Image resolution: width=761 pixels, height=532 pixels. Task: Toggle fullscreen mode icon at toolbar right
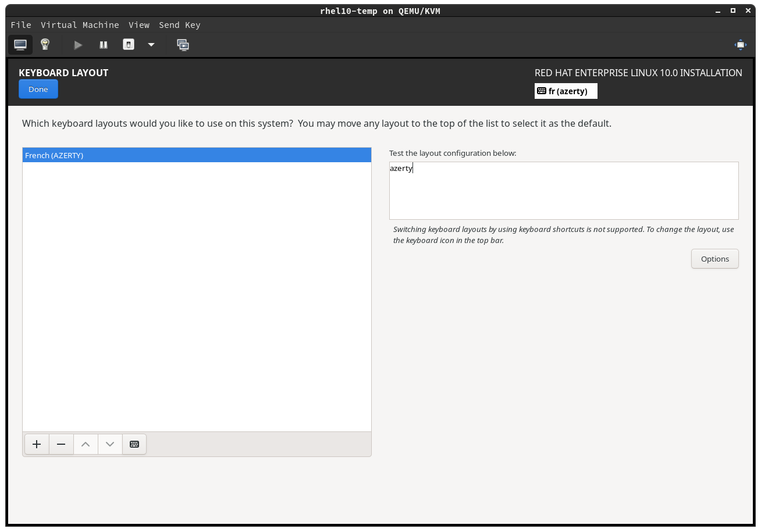tap(741, 45)
